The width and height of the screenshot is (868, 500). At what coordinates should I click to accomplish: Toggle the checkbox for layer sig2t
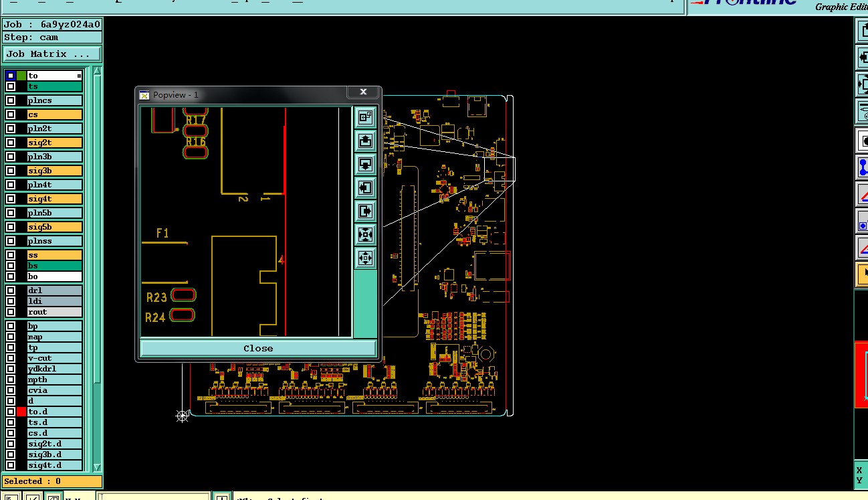[11, 143]
